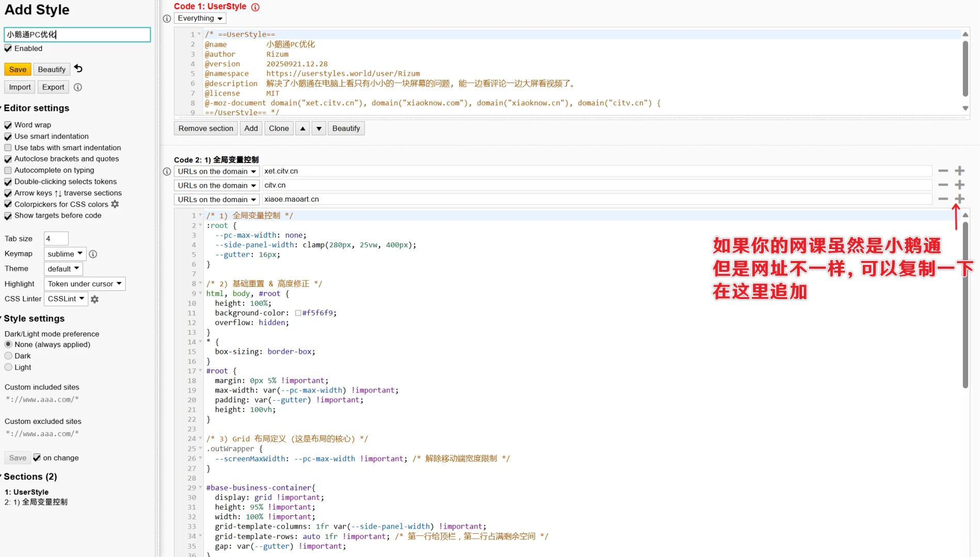Open target type dropdown for xiaoe.maoart.cn
Screen dimensions: 980x557
(x=217, y=199)
